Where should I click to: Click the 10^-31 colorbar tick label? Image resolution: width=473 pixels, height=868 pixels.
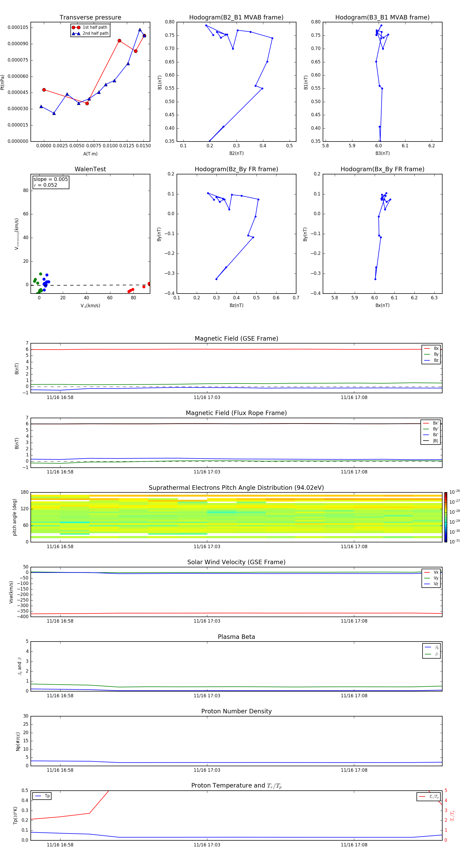tap(454, 542)
